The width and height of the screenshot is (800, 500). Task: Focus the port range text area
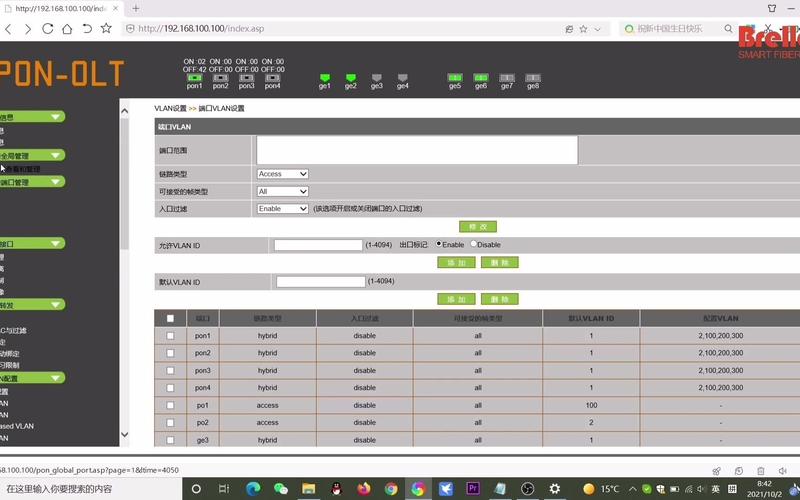click(417, 150)
